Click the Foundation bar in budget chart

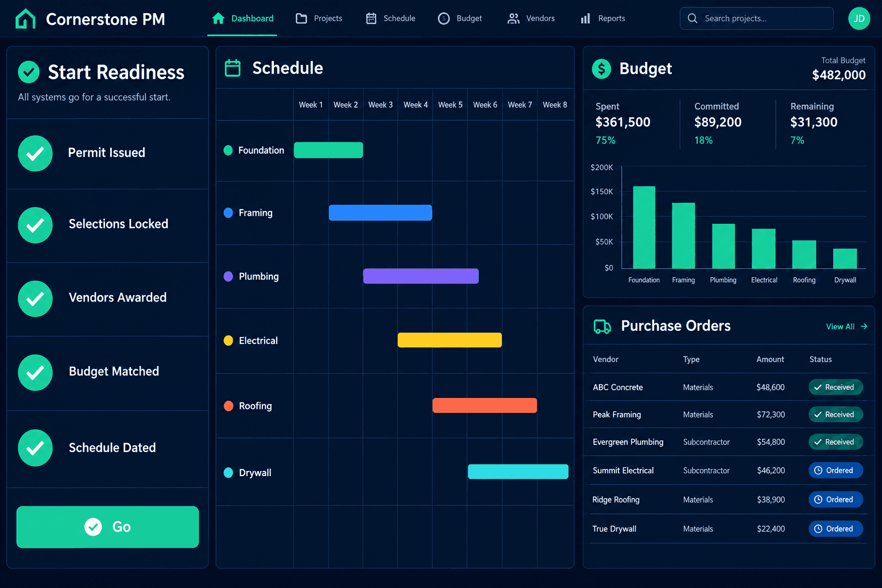[644, 227]
